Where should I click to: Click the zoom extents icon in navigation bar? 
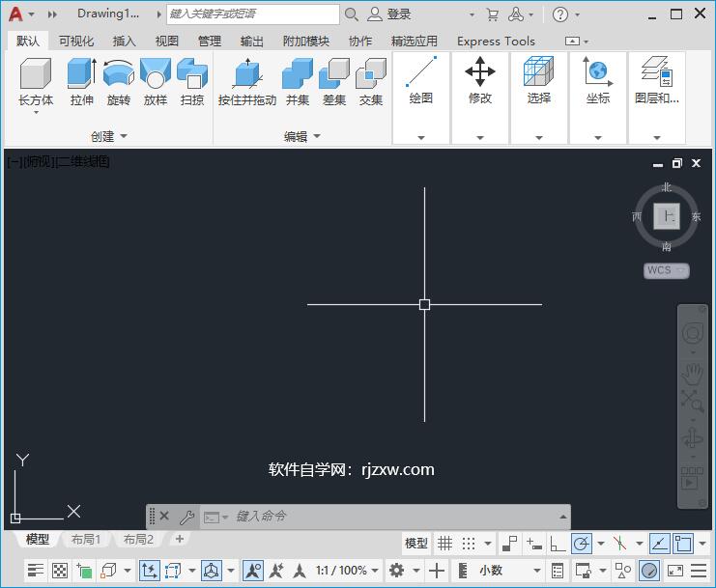692,400
